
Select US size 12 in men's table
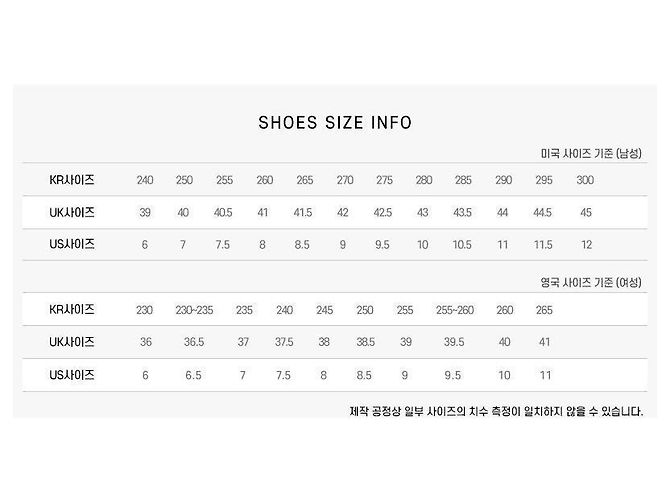(x=586, y=245)
